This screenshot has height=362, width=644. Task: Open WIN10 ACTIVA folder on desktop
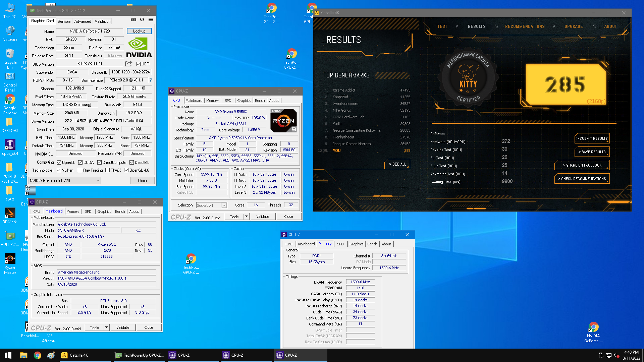tap(10, 173)
